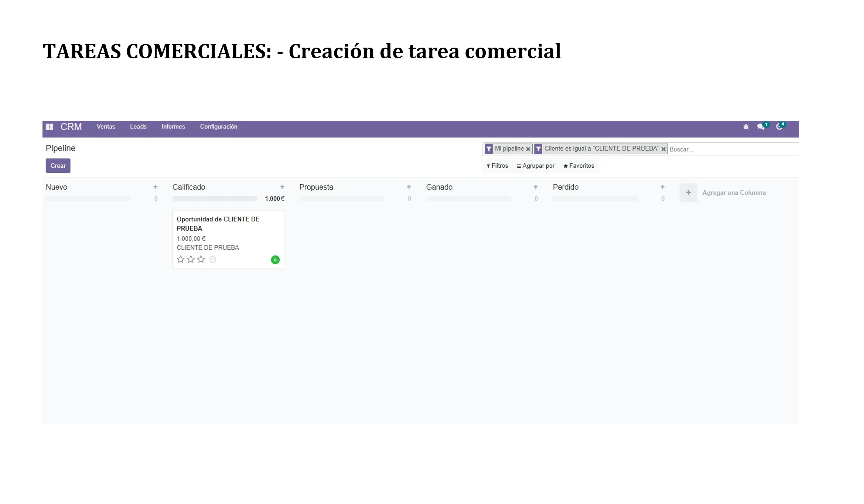Click the Perdido column header
The height and width of the screenshot is (504, 864).
click(566, 187)
